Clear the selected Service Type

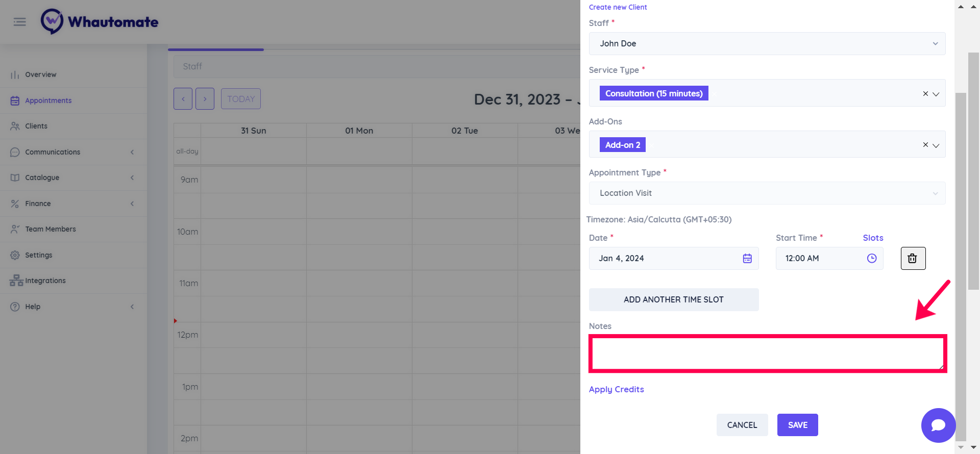pos(925,94)
